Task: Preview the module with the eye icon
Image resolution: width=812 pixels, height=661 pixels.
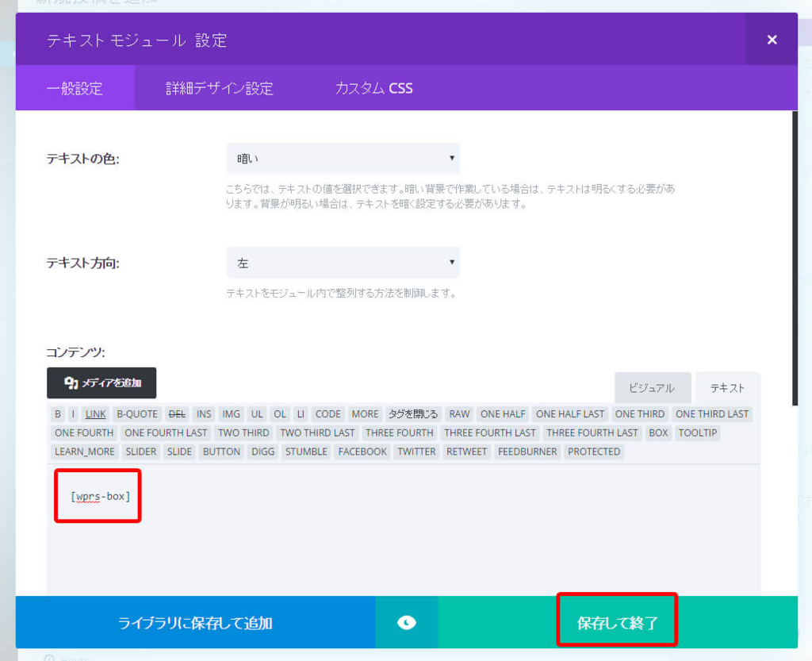Action: pos(407,622)
